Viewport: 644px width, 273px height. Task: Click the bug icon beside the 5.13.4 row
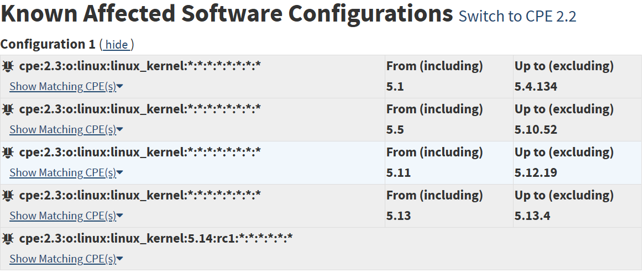[7, 196]
